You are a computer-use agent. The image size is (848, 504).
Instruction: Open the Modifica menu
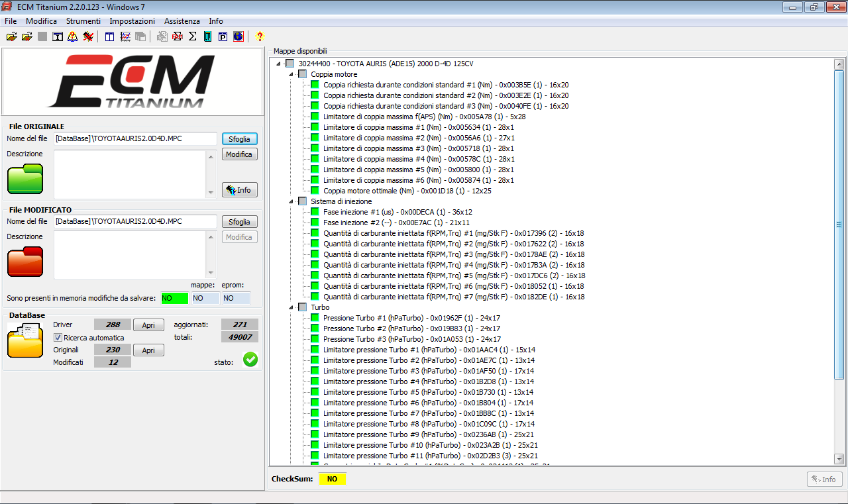[x=41, y=21]
